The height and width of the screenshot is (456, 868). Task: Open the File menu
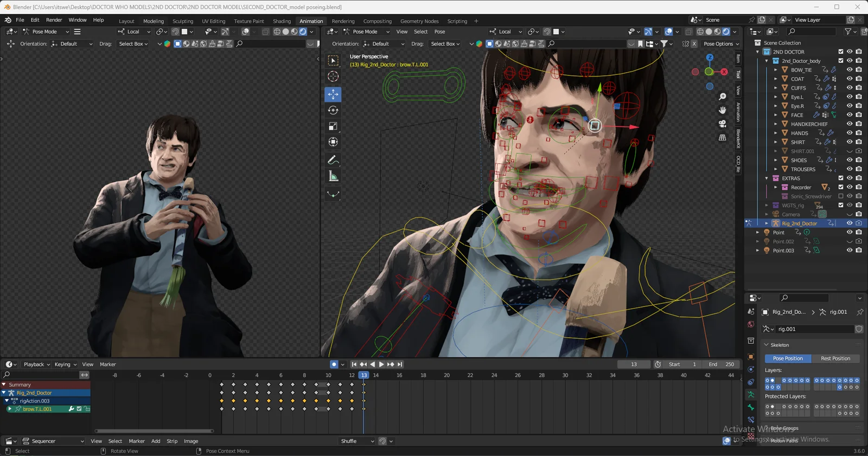pyautogui.click(x=20, y=20)
